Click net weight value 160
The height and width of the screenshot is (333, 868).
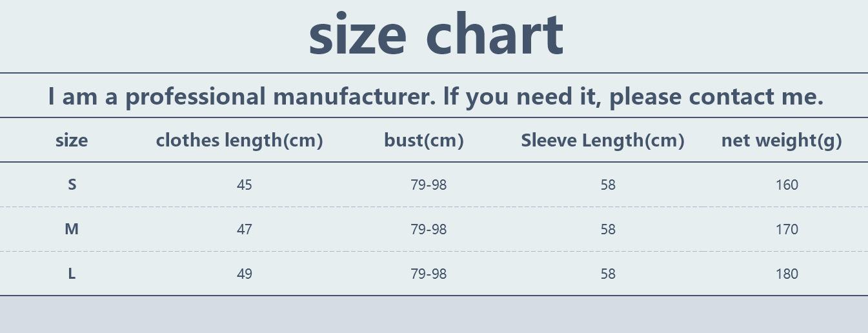787,185
